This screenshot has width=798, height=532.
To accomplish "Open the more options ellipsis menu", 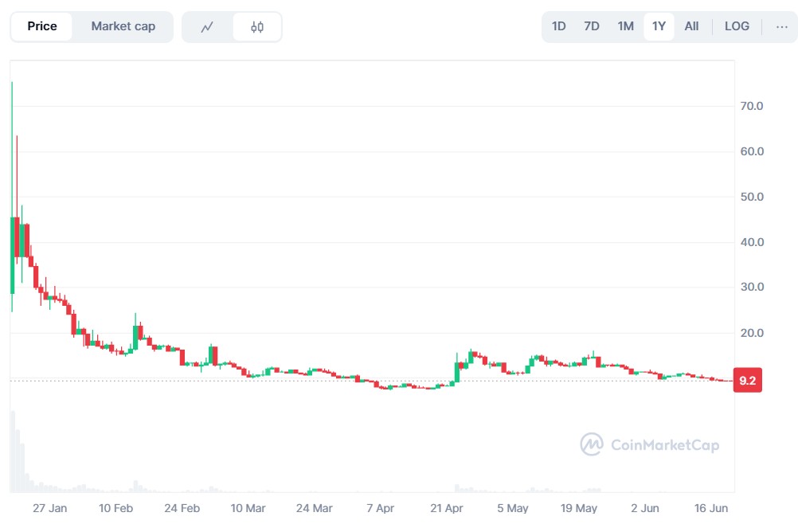I will point(781,26).
